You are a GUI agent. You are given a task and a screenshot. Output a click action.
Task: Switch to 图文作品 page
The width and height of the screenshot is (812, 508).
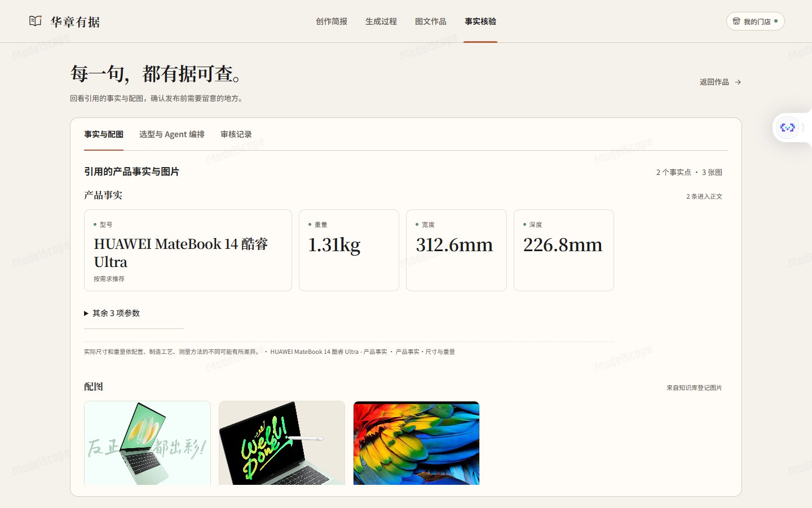tap(431, 21)
